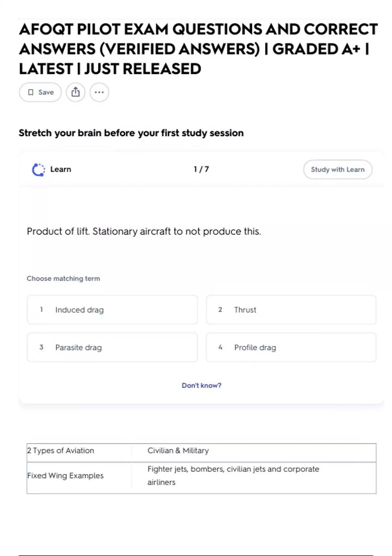Viewport: 392px width, 556px height.
Task: Click the Learn circular logo icon
Action: [39, 169]
